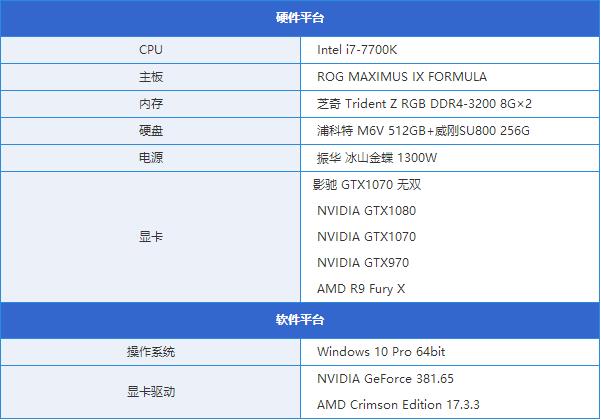The image size is (601, 420).
Task: Click the 软件平台 header row
Action: pos(300,320)
